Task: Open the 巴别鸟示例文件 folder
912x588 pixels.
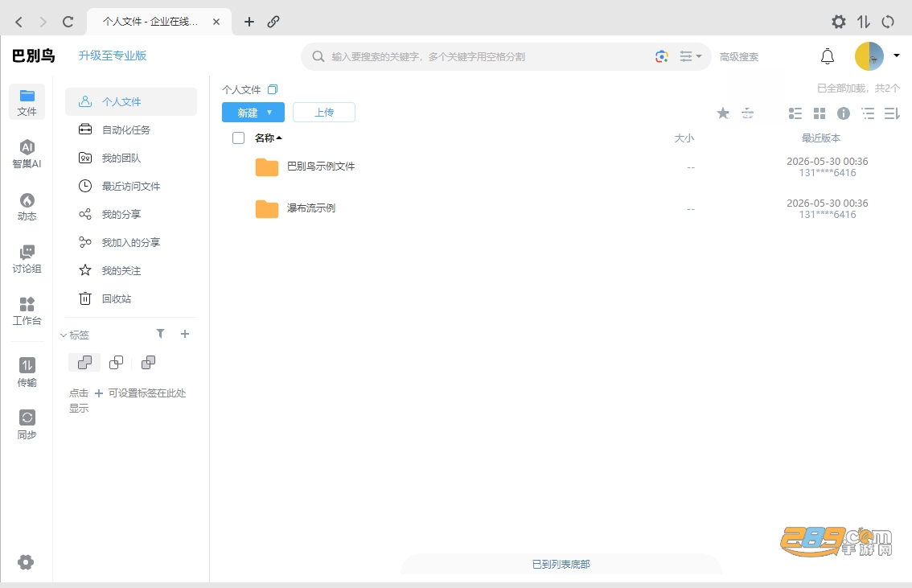Action: click(320, 167)
